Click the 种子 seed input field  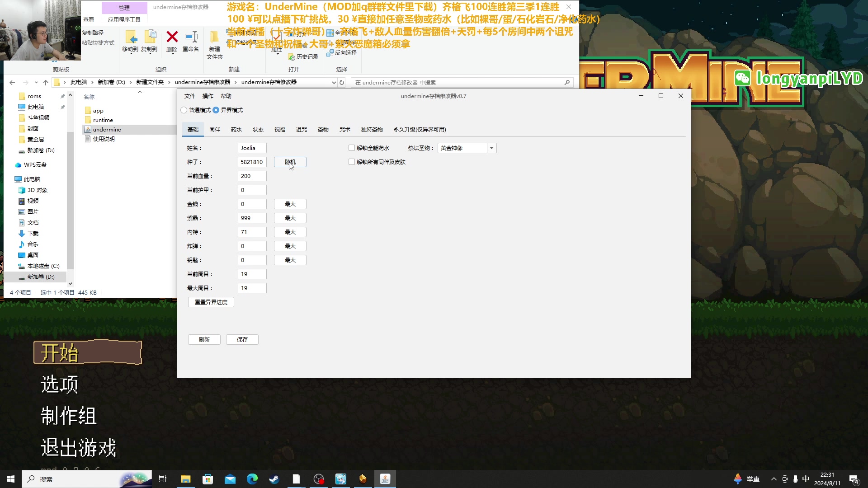point(252,162)
